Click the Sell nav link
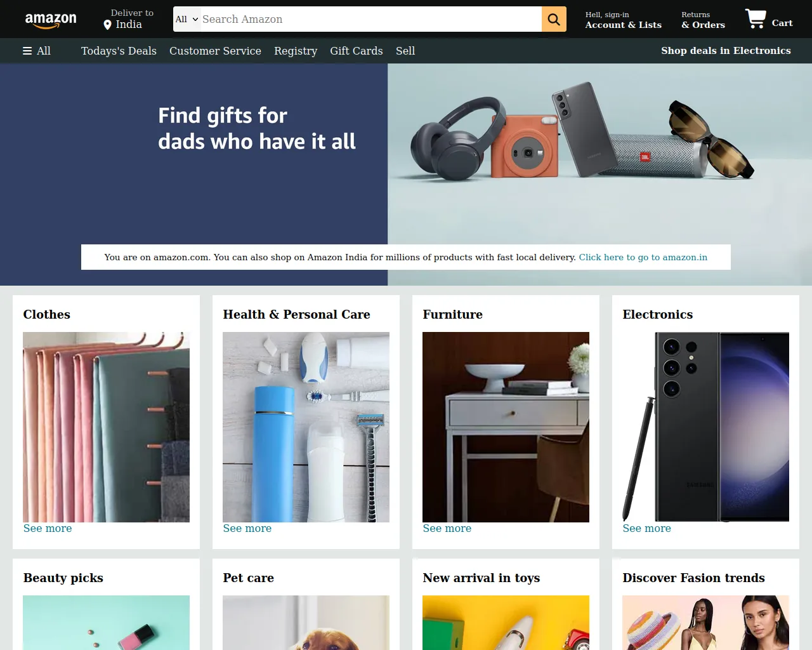 (x=405, y=51)
